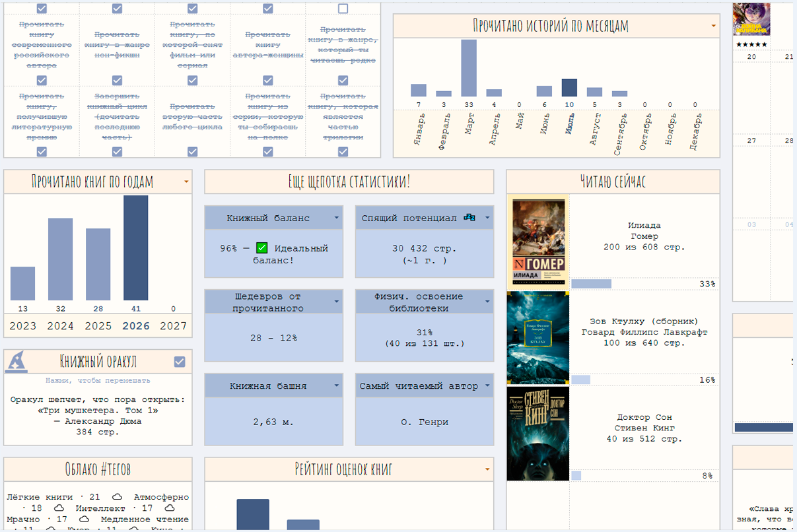Screen dimensions: 797x532
Task: Click the oracle suggestion «Три мушкетера. Том 1»
Action: (98, 411)
